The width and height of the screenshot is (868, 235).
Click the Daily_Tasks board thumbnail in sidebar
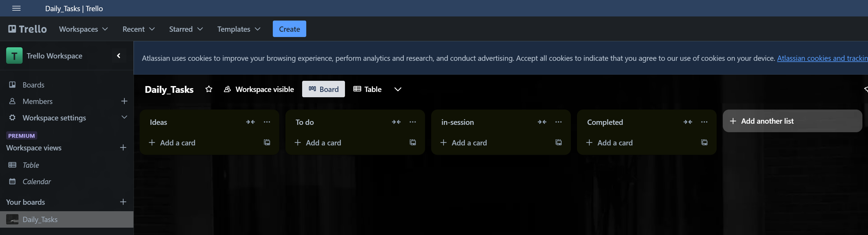click(13, 219)
